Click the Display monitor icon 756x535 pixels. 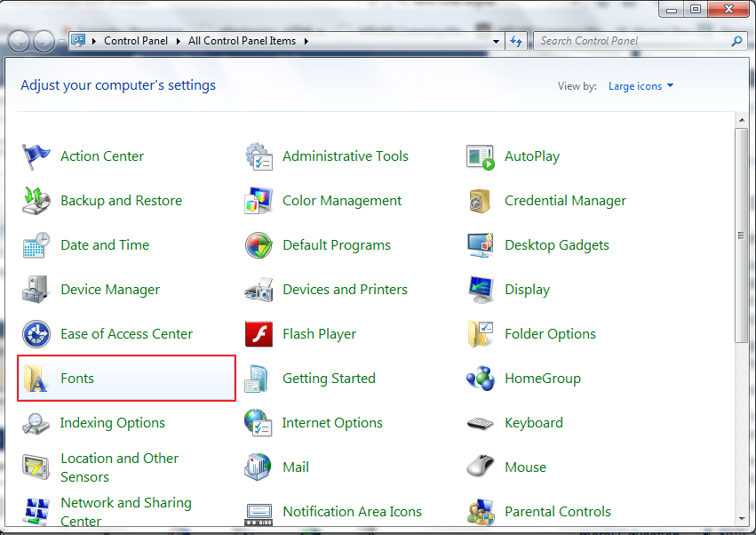tap(481, 290)
